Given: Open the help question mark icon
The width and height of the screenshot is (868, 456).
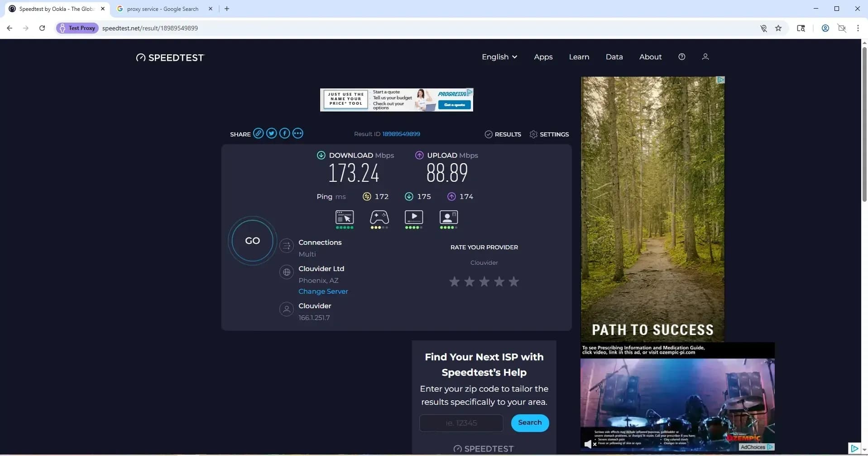Looking at the screenshot, I should [x=681, y=56].
